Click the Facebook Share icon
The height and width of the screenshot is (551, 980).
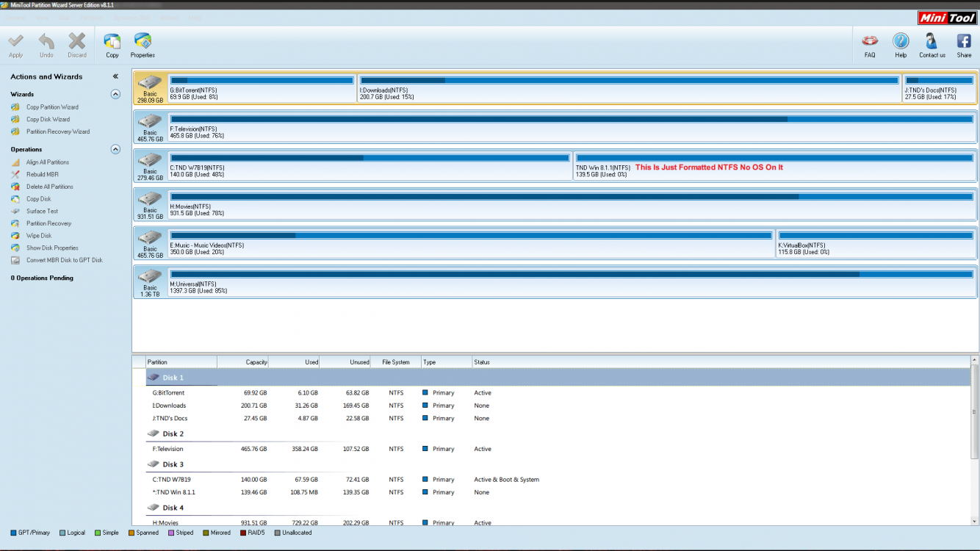coord(964,45)
